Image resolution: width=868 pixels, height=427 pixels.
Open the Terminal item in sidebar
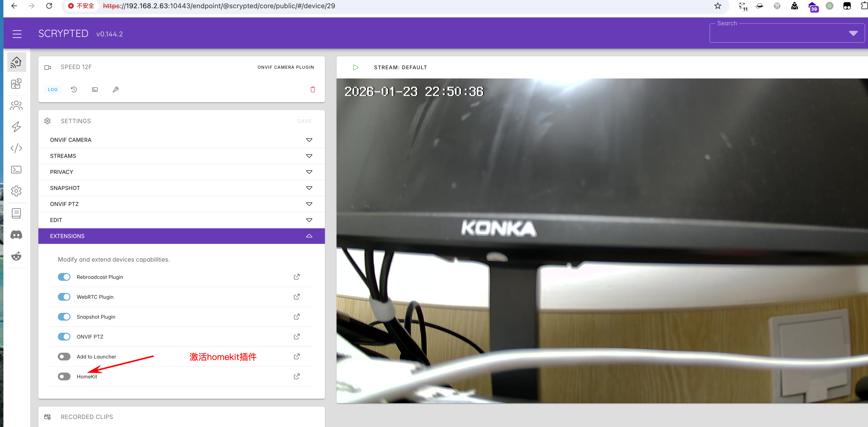point(16,169)
